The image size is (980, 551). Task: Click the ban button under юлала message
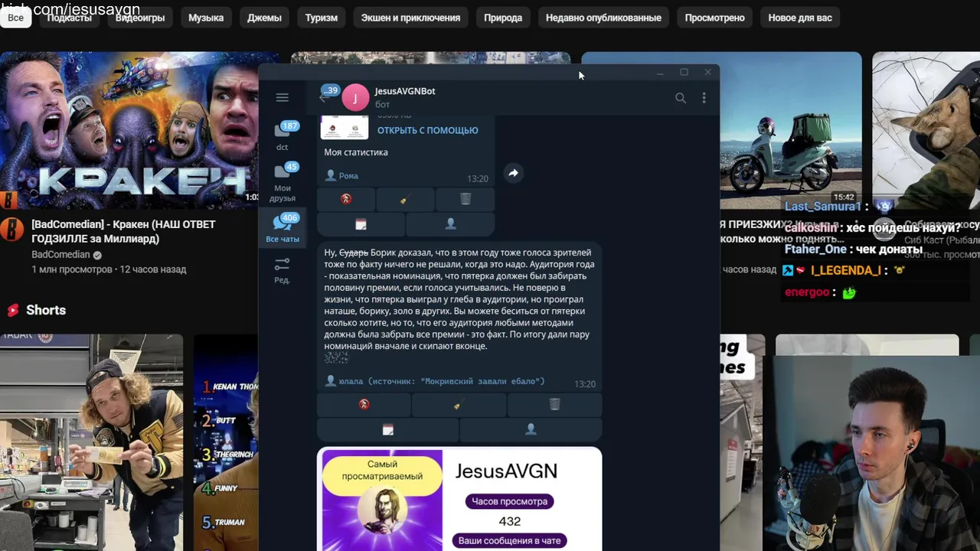pyautogui.click(x=364, y=404)
